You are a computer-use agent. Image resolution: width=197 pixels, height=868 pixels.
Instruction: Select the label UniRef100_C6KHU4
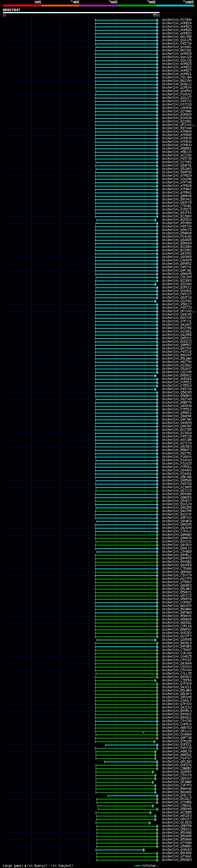pos(177,108)
